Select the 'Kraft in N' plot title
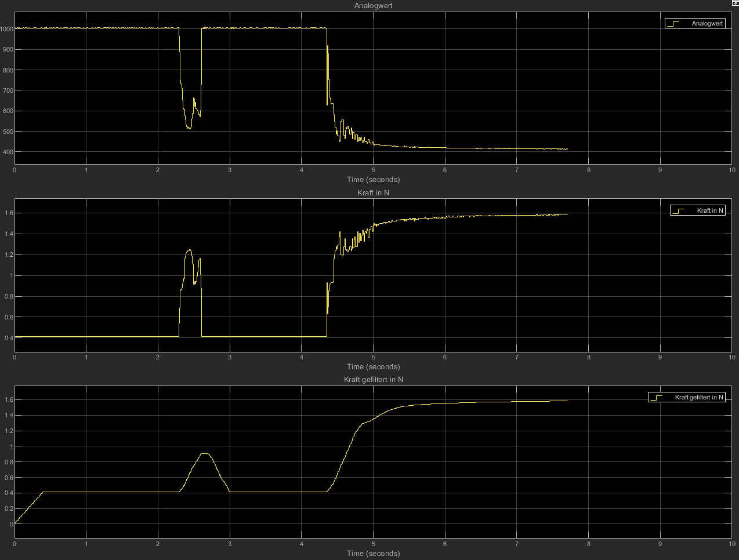 (373, 192)
